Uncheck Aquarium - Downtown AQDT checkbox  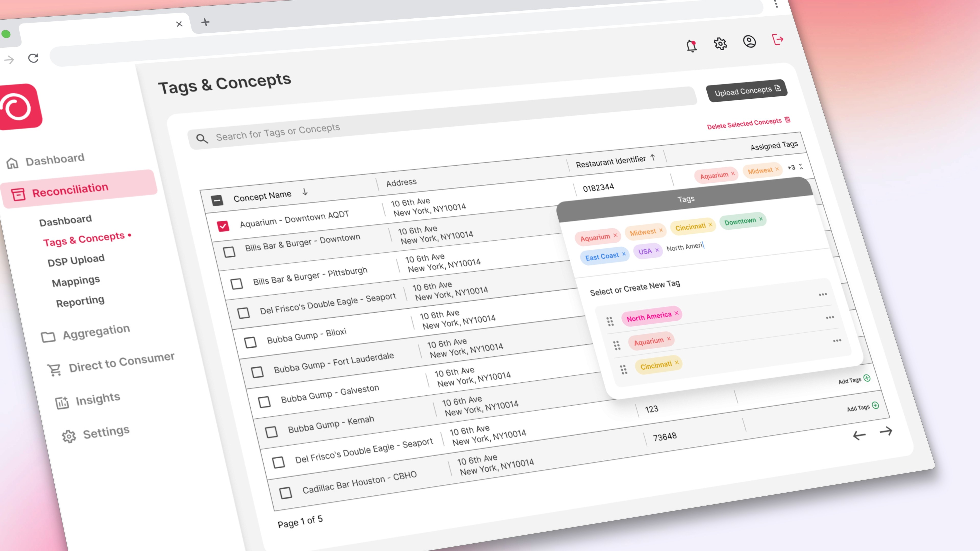(x=223, y=226)
